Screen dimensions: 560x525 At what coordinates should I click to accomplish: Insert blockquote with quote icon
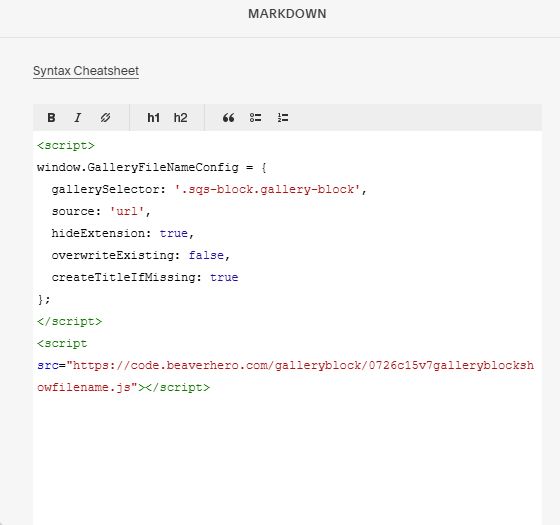[229, 118]
